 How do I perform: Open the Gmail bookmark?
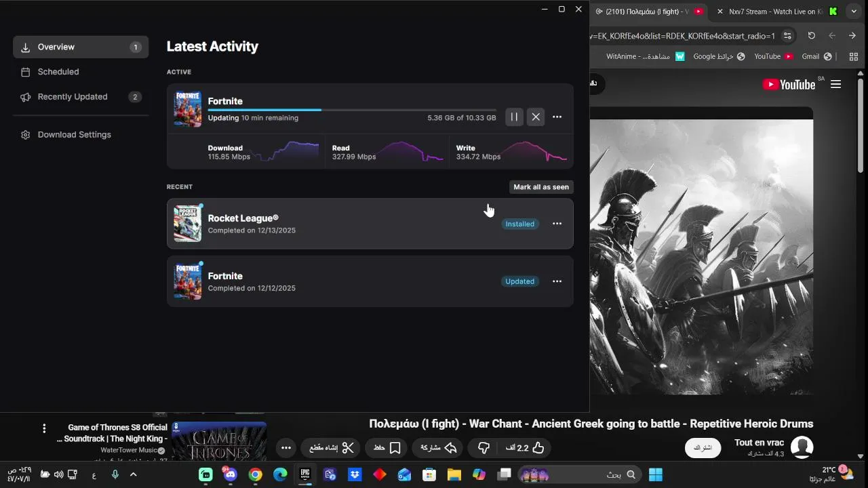pyautogui.click(x=816, y=56)
